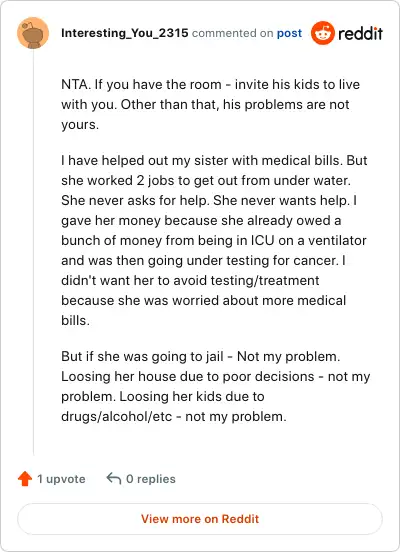This screenshot has height=552, width=400.
Task: Click the orange upvote arrow icon
Action: [x=25, y=478]
